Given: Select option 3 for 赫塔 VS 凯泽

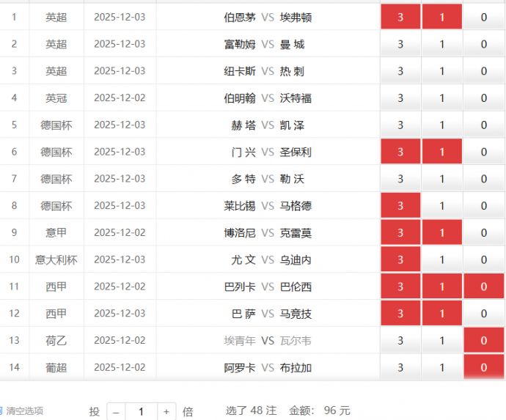Looking at the screenshot, I should click(400, 125).
